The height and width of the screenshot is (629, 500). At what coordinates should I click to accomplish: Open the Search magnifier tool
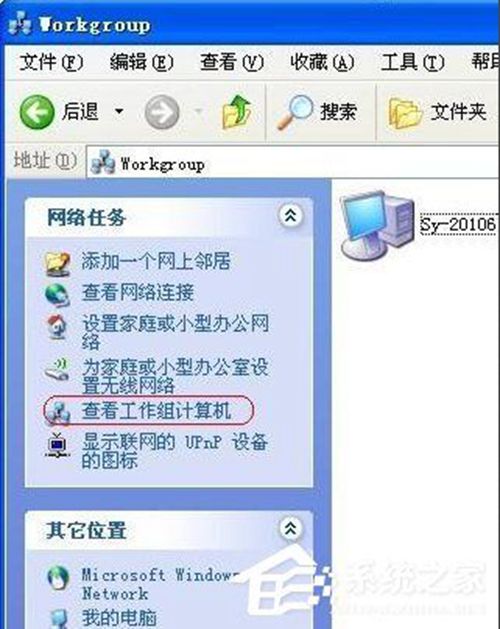[294, 112]
